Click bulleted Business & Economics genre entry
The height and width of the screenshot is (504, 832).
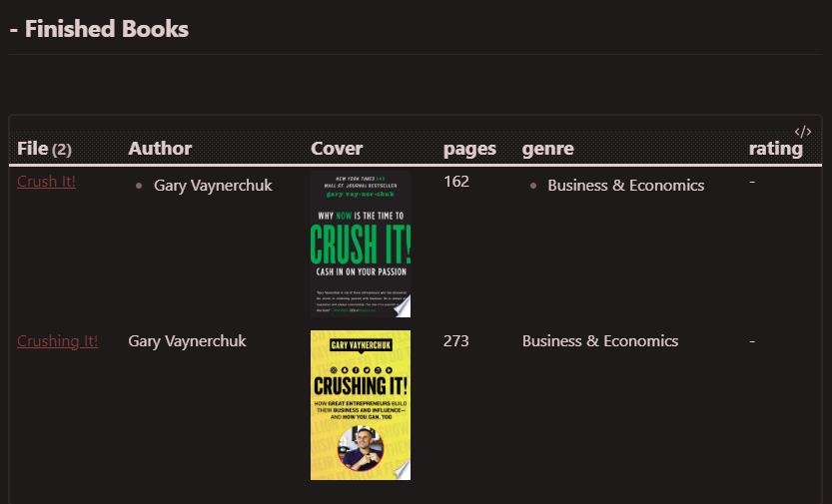click(x=625, y=186)
